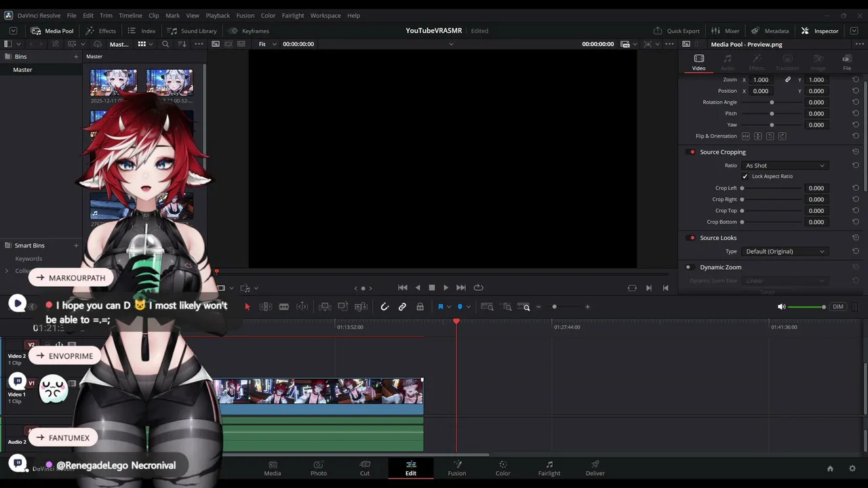
Task: Click the Detail Zoom icon
Action: [507, 307]
